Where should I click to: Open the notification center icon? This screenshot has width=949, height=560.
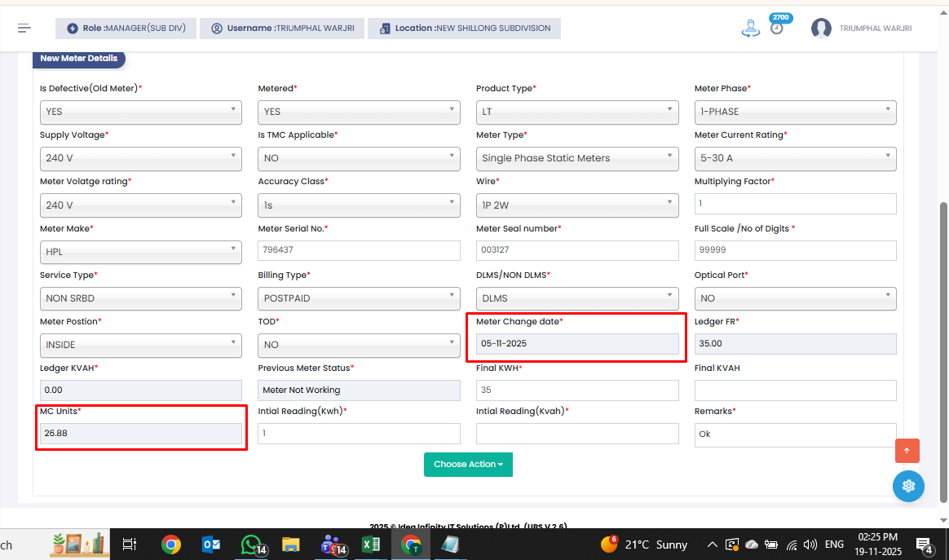tap(925, 546)
